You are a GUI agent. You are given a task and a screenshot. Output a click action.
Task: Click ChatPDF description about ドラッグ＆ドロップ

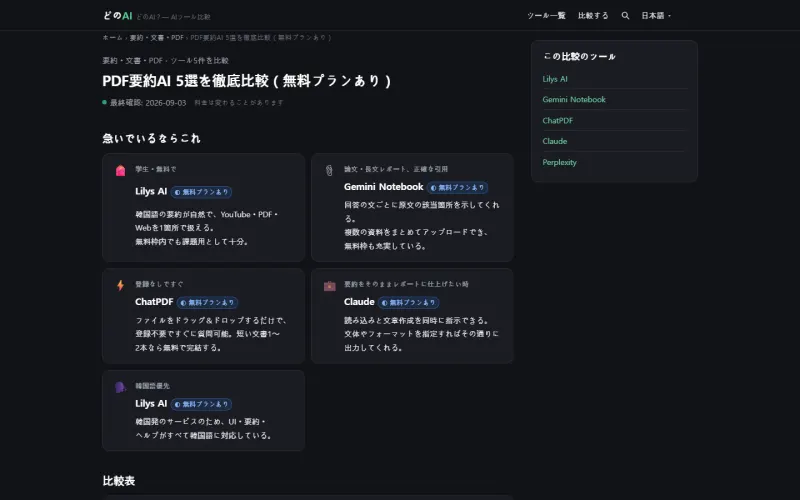211,334
